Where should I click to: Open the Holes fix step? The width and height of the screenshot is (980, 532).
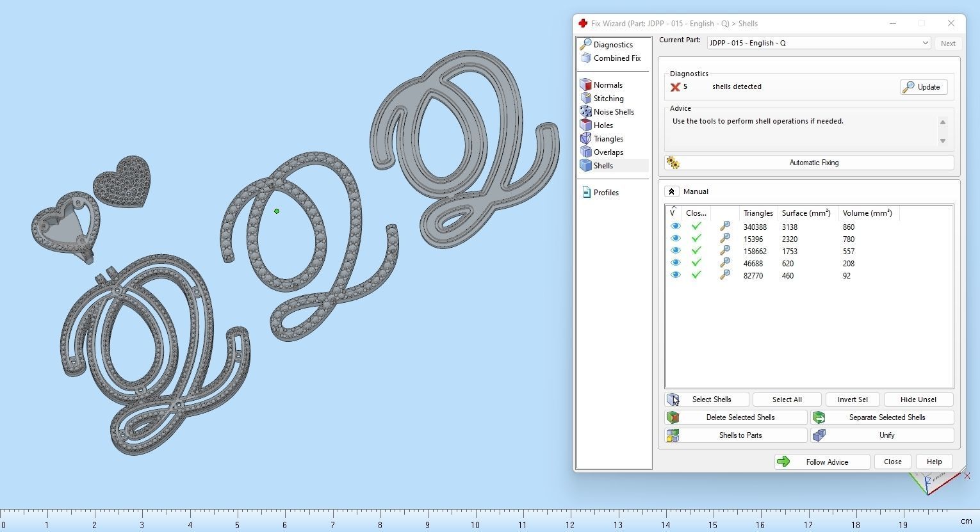click(x=596, y=125)
